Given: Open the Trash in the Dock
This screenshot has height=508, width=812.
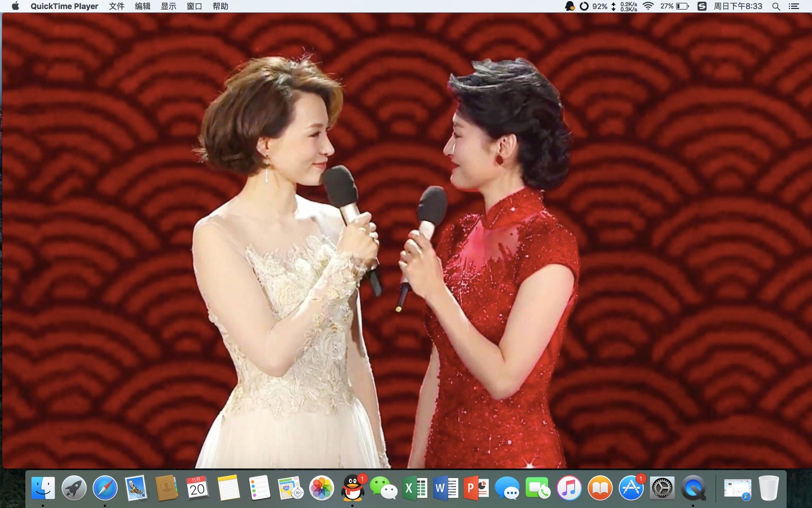Looking at the screenshot, I should 769,488.
